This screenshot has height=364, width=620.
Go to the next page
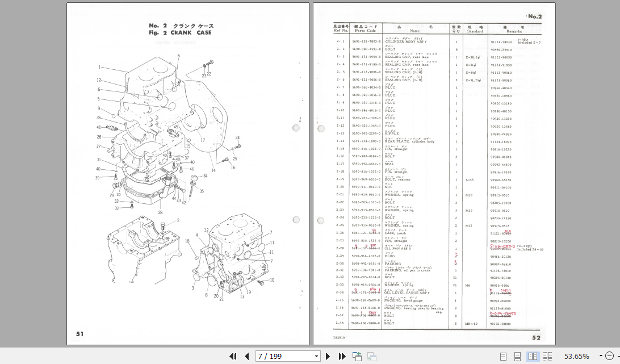pyautogui.click(x=328, y=357)
